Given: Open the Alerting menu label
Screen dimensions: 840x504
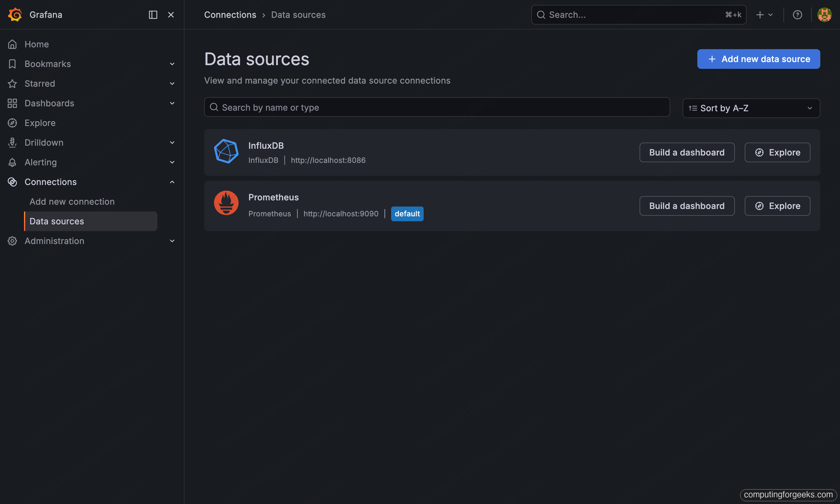Looking at the screenshot, I should click(41, 162).
